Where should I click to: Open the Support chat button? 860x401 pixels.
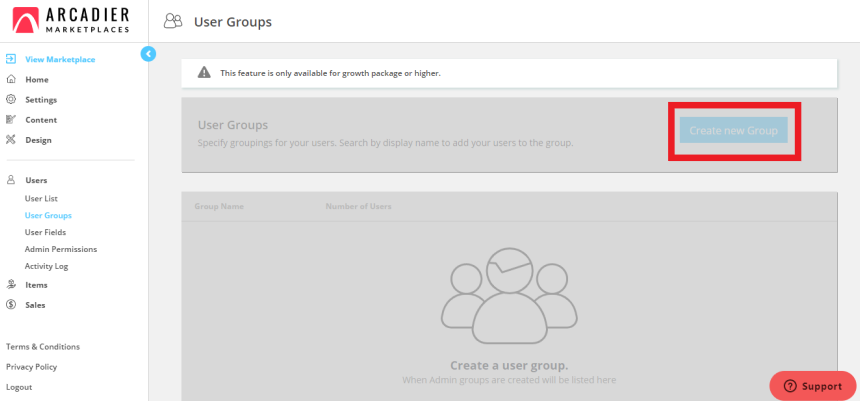click(x=812, y=386)
